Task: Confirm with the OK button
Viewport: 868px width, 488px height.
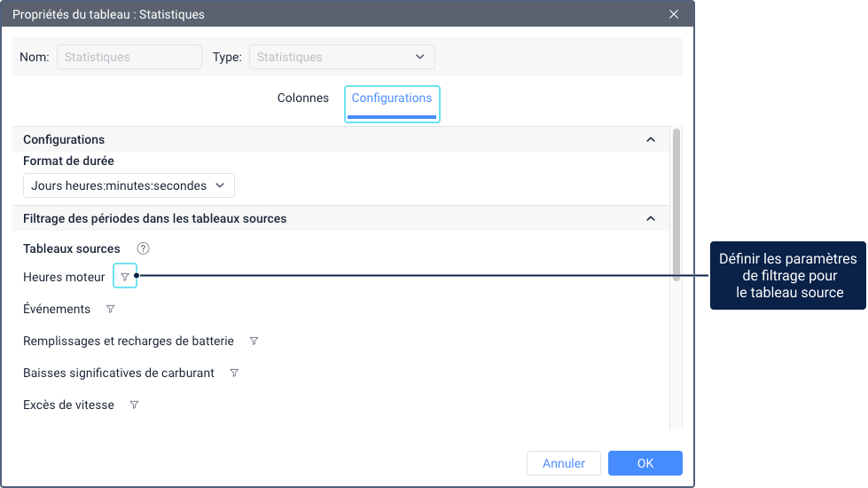Action: point(645,463)
